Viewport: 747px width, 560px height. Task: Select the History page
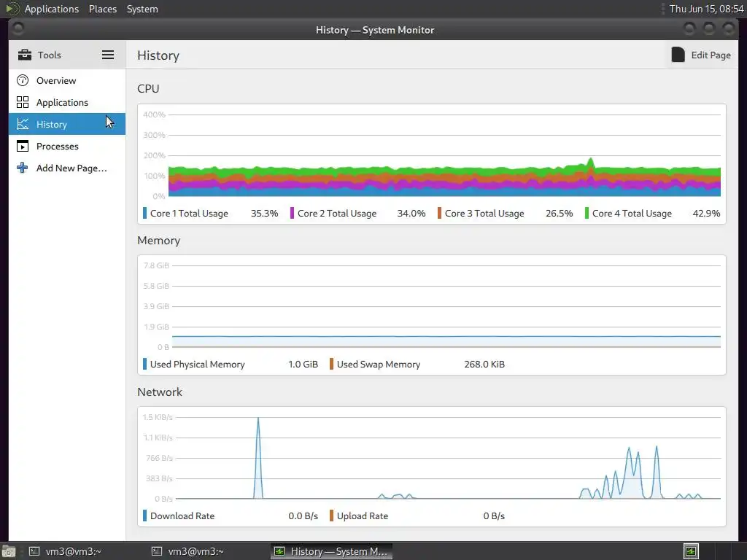66,124
